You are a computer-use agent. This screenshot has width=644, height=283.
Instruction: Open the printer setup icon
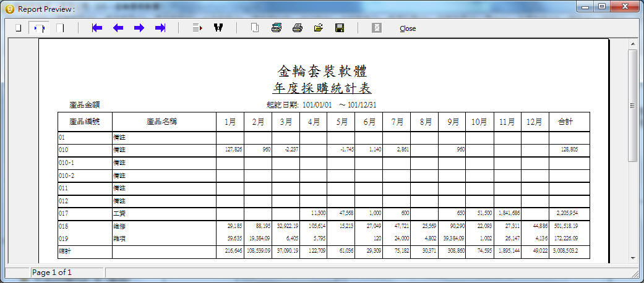coord(277,28)
